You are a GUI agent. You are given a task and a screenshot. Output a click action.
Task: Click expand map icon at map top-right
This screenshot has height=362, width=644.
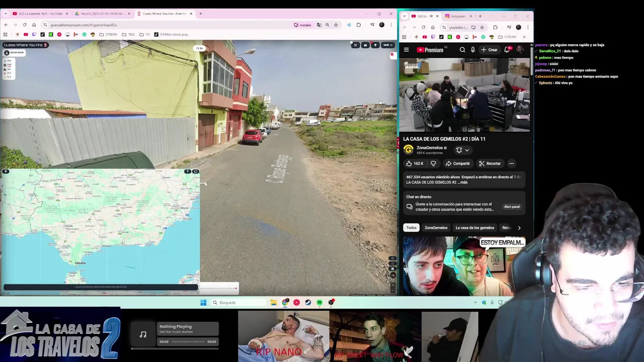196,171
